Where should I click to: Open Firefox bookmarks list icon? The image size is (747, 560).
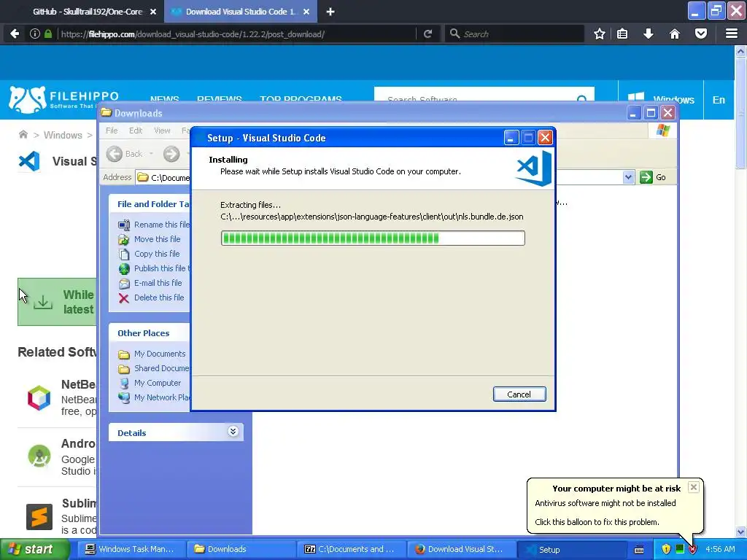coord(622,34)
